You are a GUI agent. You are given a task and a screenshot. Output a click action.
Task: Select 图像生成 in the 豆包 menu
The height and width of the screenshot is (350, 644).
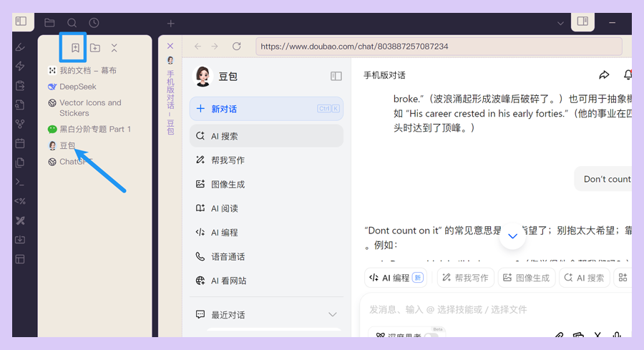(267, 185)
